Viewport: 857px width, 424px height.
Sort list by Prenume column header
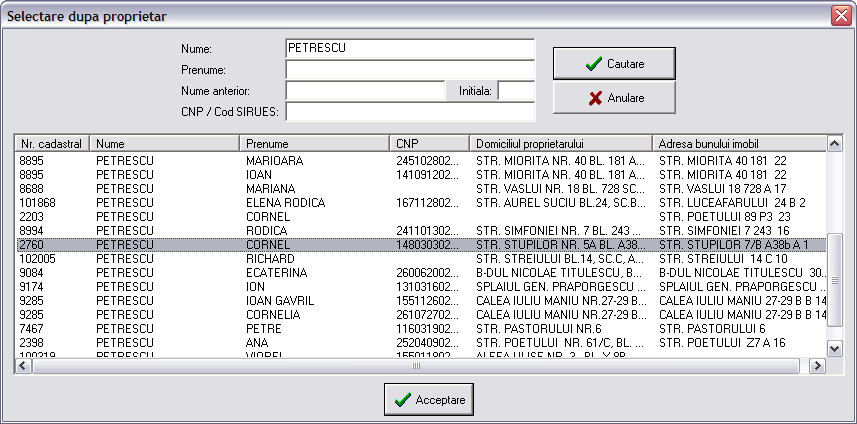(315, 143)
